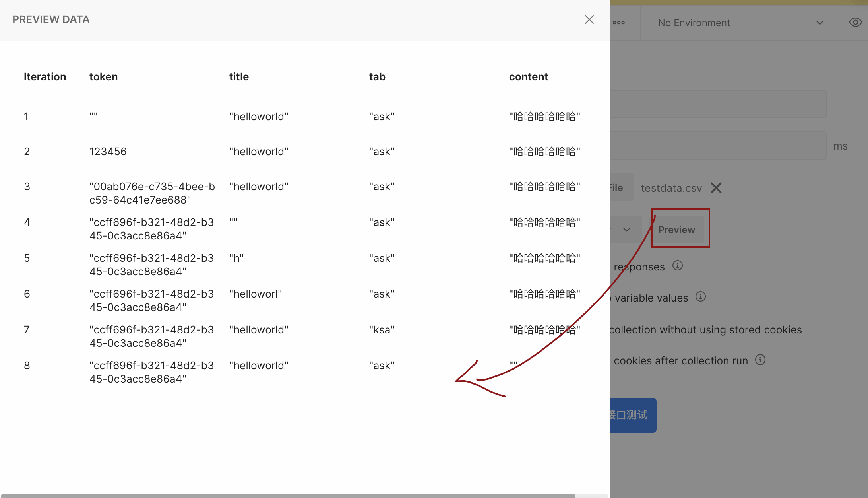
Task: Click the environment quick look eye icon
Action: pos(855,23)
